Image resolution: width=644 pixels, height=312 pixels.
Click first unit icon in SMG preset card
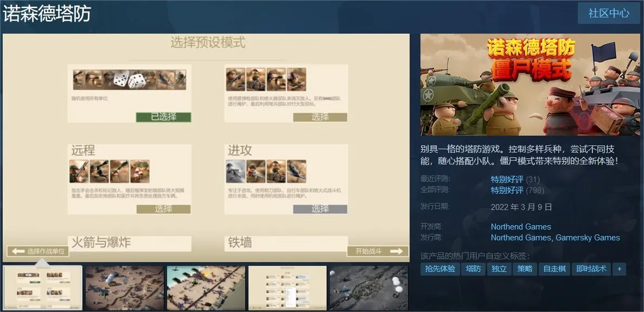click(235, 79)
